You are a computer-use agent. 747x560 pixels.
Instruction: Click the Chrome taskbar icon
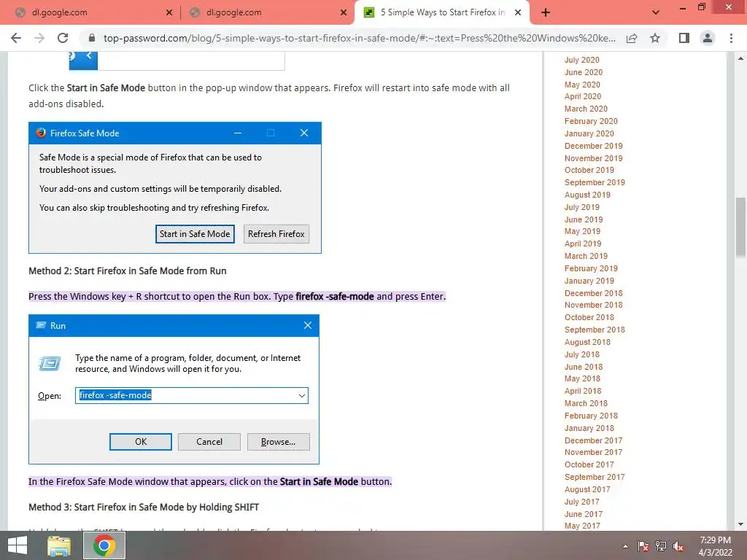[x=104, y=545]
